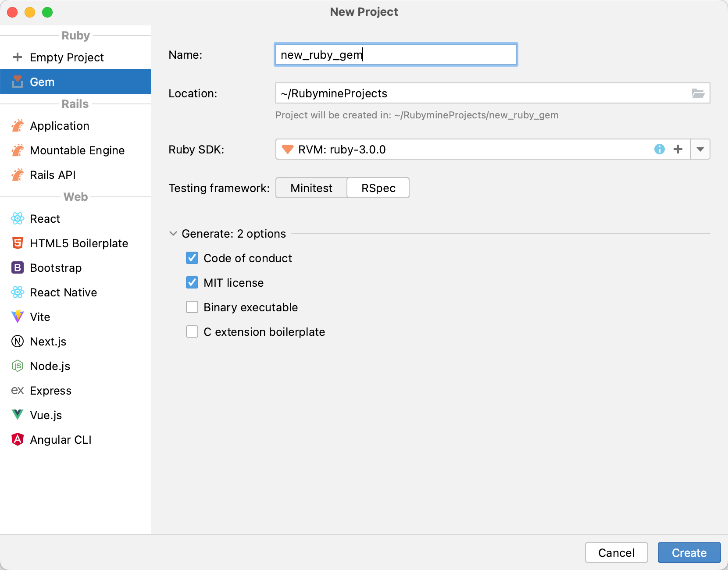
Task: Enable Binary executable generation
Action: coord(192,307)
